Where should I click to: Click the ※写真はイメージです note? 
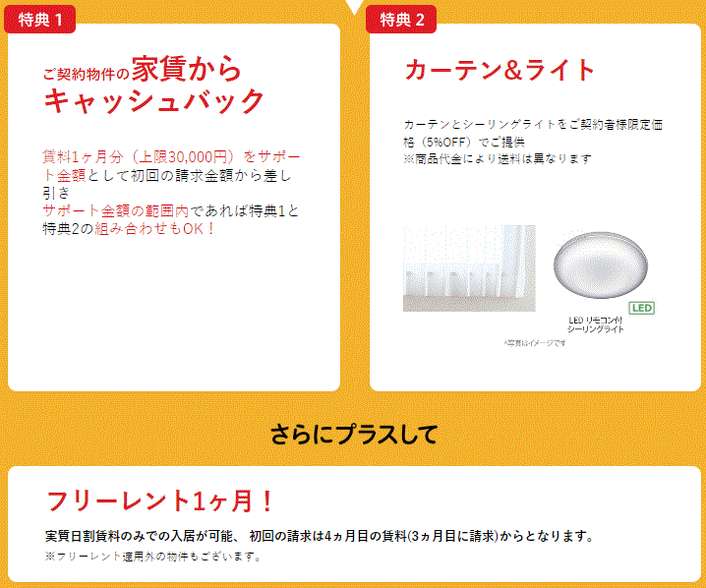(x=535, y=342)
